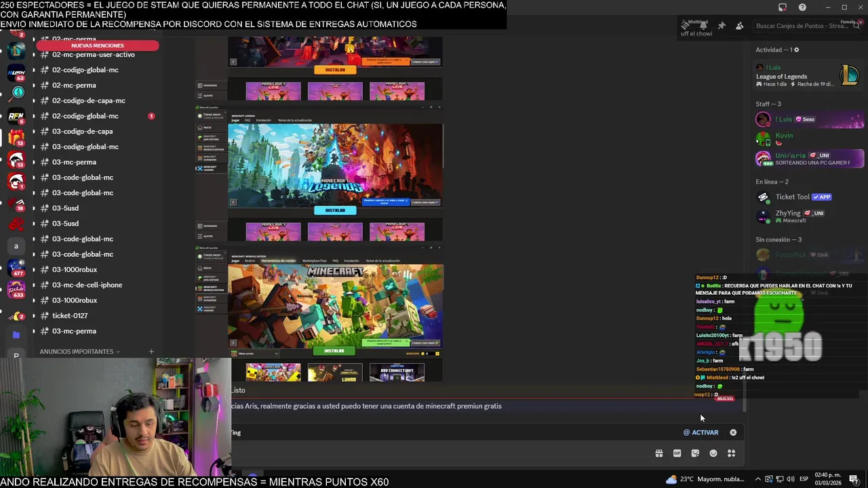Add channel to ANUNCIOS IMPORTANTES category

pos(151,352)
